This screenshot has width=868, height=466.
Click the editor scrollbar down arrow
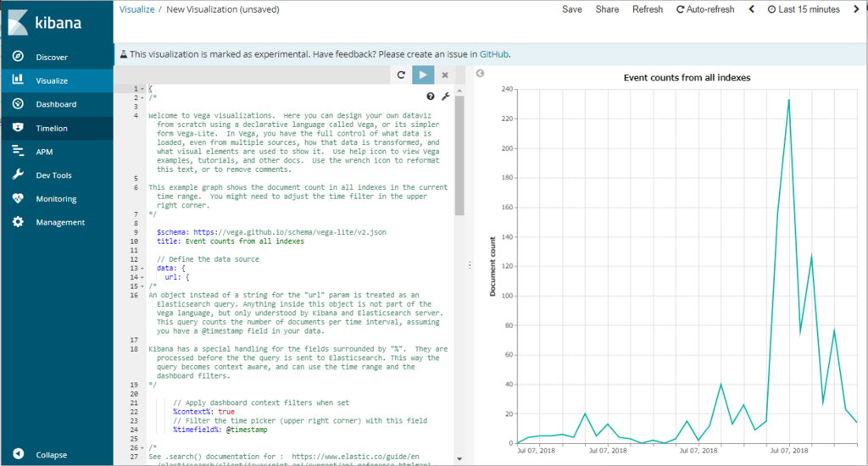459,459
